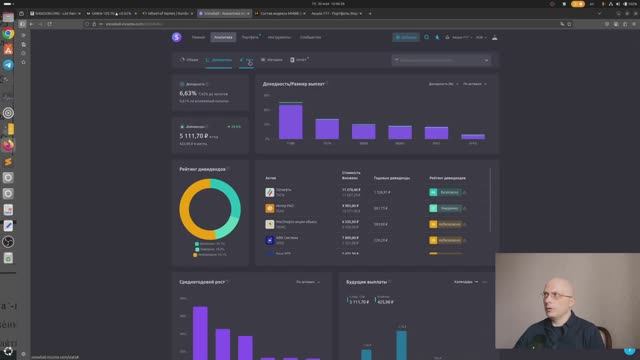Screen dimensions: 640x360
Task: Click the 6,63% yield value
Action: (x=188, y=93)
